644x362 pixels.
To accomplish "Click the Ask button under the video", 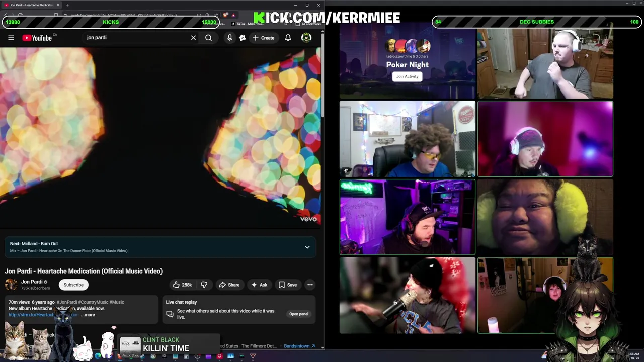I will click(x=259, y=285).
